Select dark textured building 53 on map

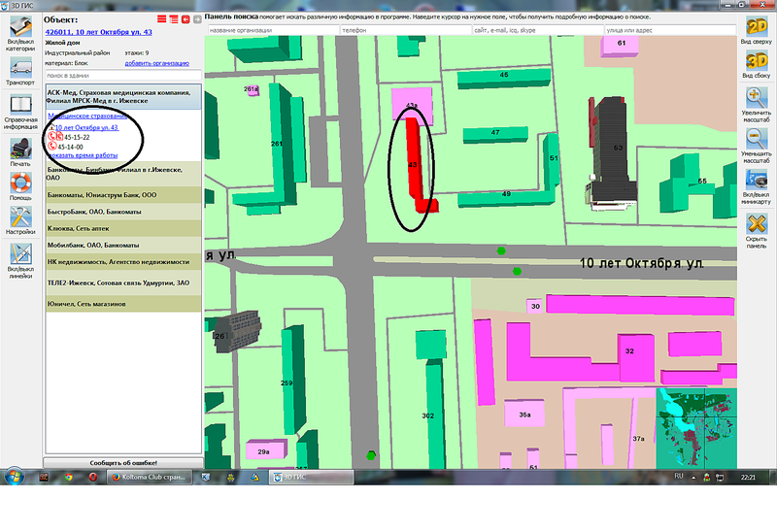point(613,153)
